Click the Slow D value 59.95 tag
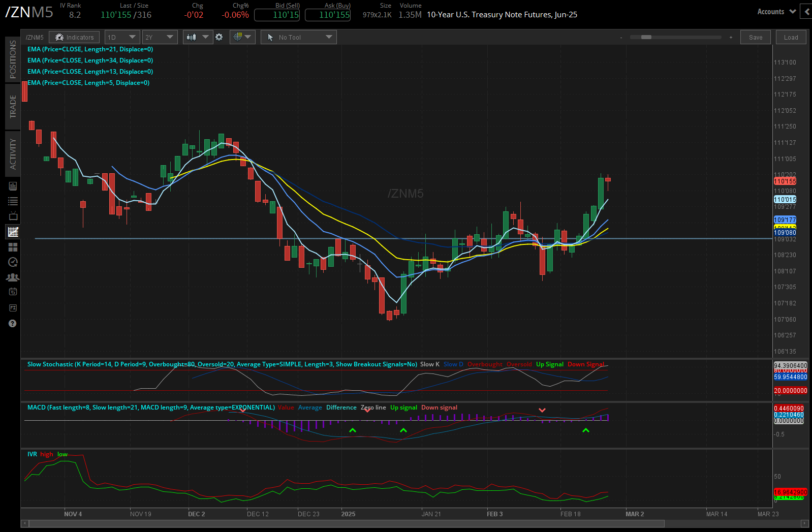812x532 pixels. (790, 377)
